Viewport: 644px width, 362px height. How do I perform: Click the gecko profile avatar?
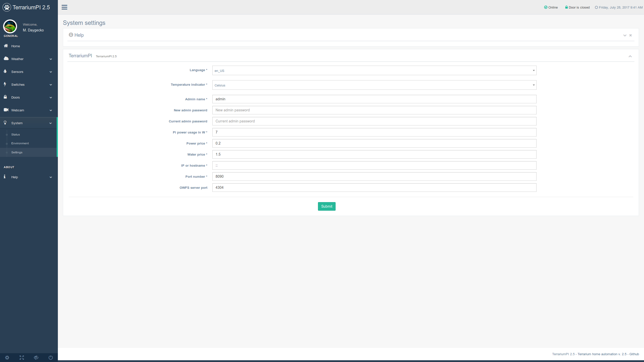click(x=10, y=26)
